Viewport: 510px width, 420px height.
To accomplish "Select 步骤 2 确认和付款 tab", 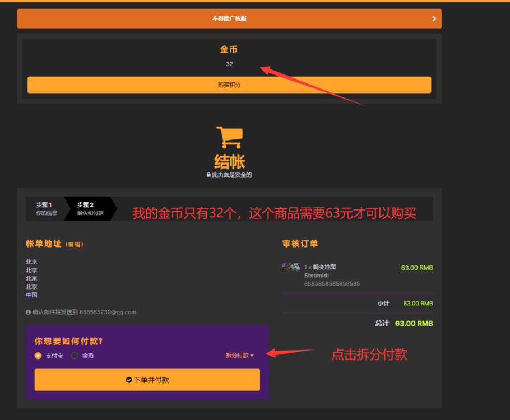I will [90, 208].
